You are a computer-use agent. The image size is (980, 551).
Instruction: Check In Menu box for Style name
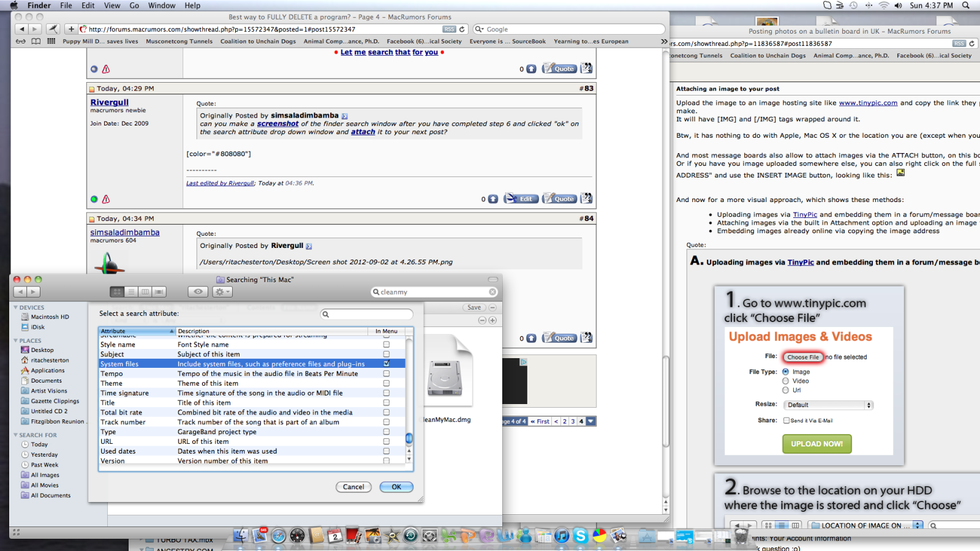tap(386, 344)
